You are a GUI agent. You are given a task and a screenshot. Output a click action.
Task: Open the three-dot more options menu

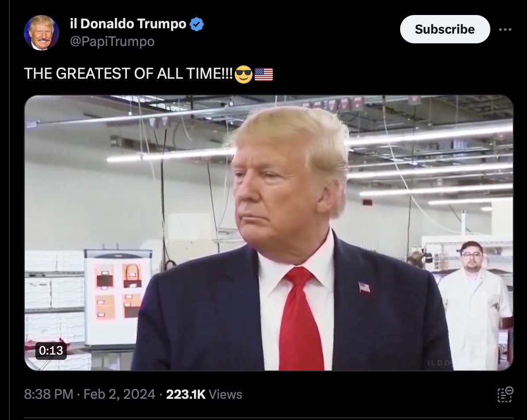505,30
